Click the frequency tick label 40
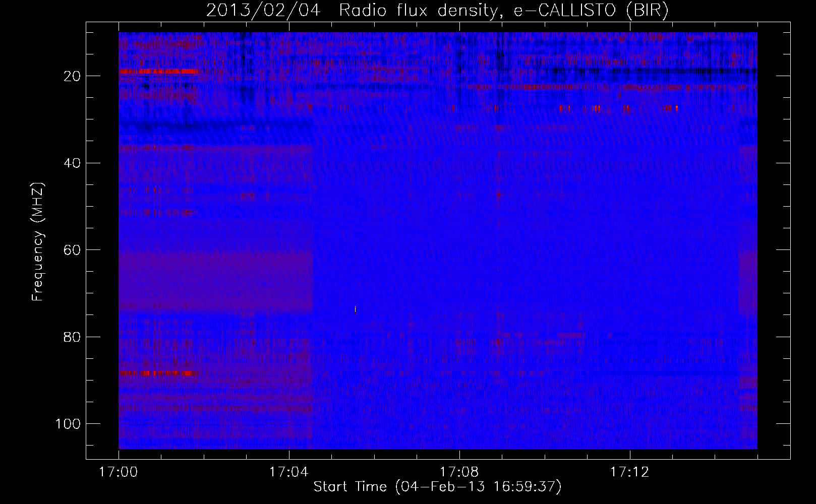This screenshot has width=816, height=504. (73, 163)
